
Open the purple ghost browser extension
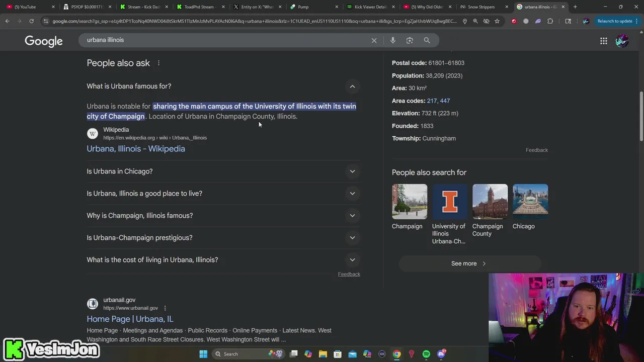538,21
